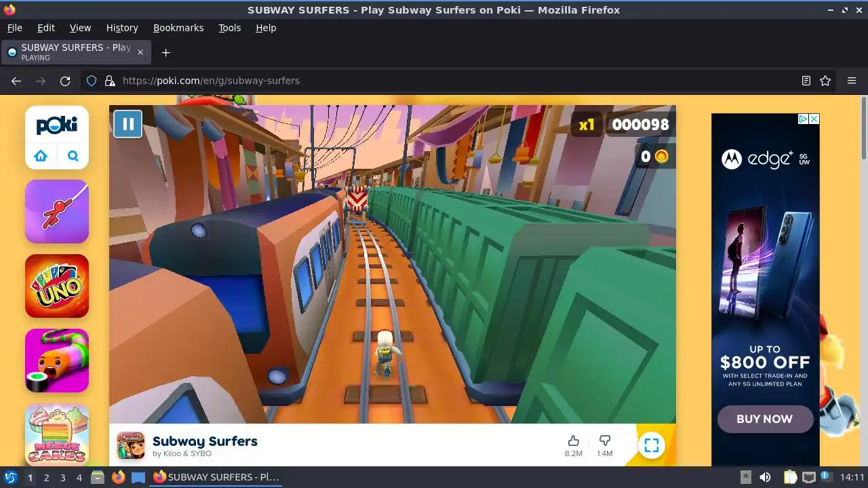Click the coin counter in game

[x=655, y=157]
